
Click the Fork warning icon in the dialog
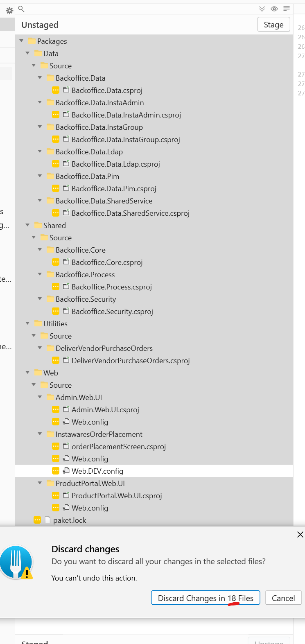point(17,563)
